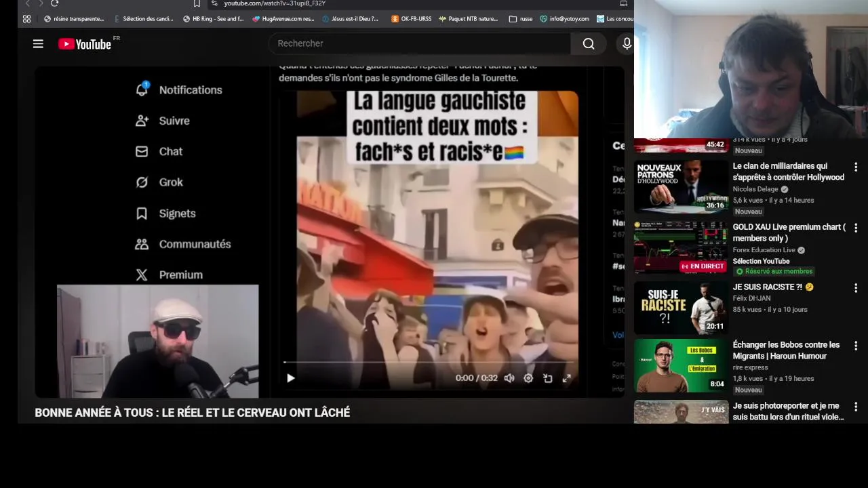Seek on the clip's progress bar

click(x=429, y=363)
